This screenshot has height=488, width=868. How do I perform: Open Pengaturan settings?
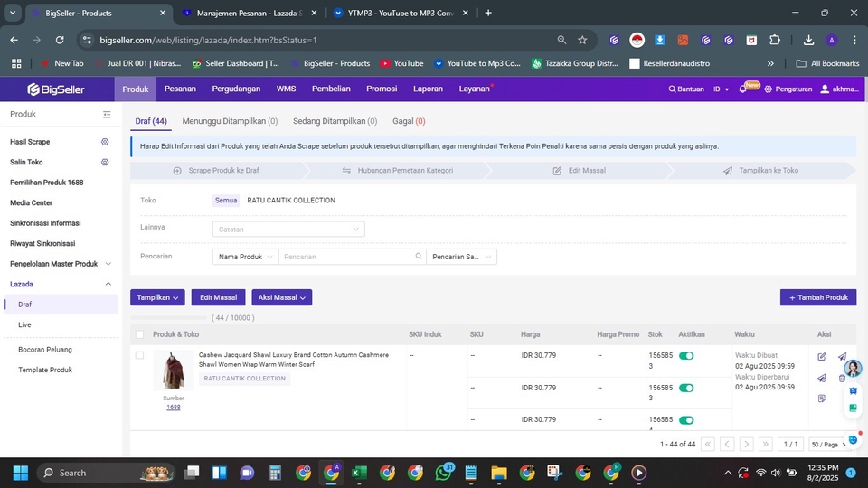[x=788, y=89]
